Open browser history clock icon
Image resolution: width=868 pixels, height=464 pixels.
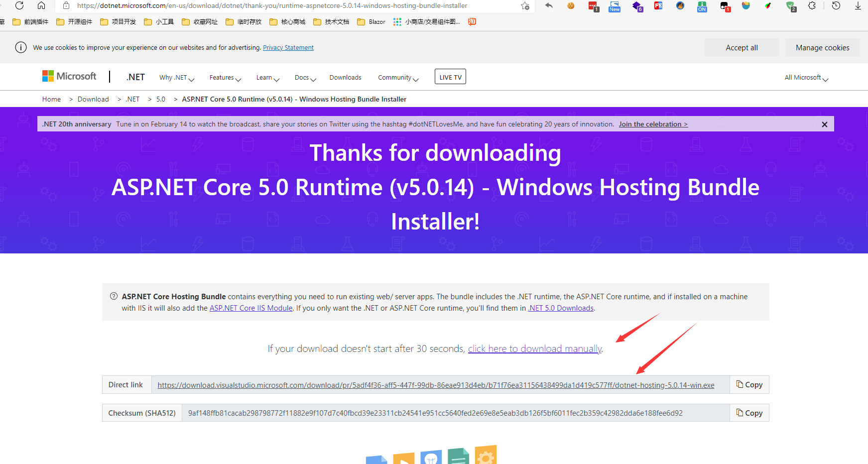836,6
